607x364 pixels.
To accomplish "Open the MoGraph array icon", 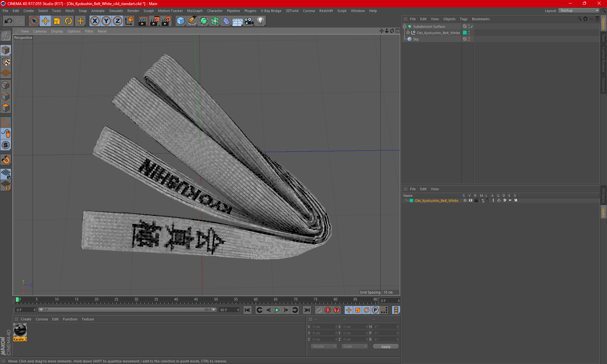I will (x=215, y=21).
